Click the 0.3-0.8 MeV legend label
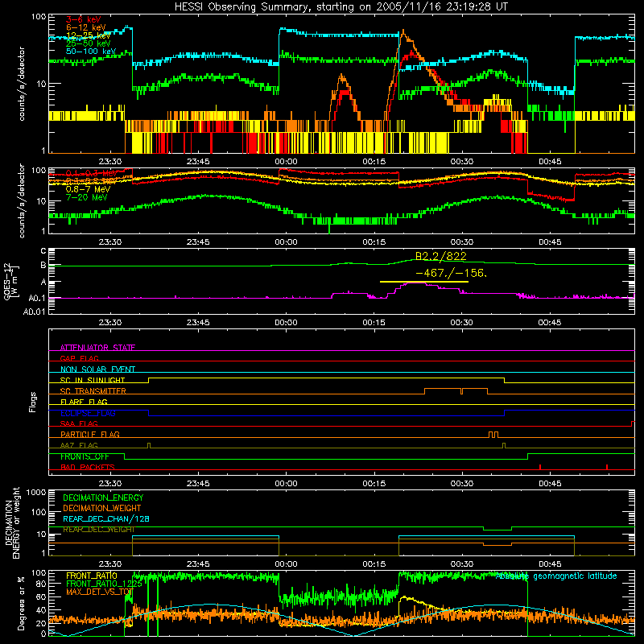 [91, 181]
